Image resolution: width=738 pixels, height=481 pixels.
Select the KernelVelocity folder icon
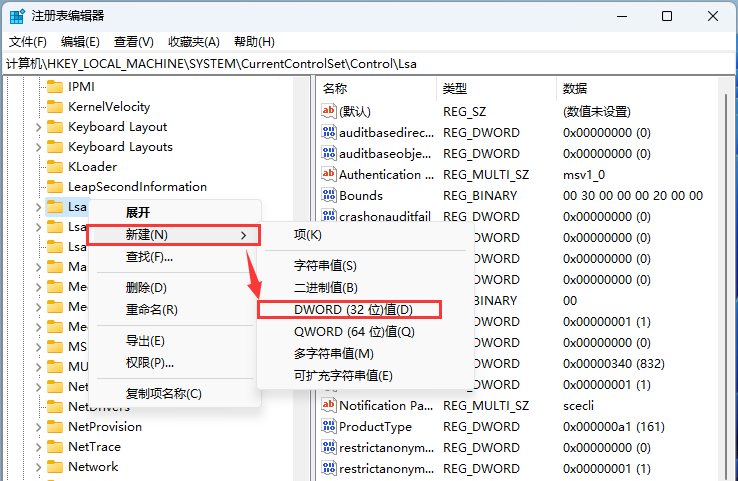[55, 107]
